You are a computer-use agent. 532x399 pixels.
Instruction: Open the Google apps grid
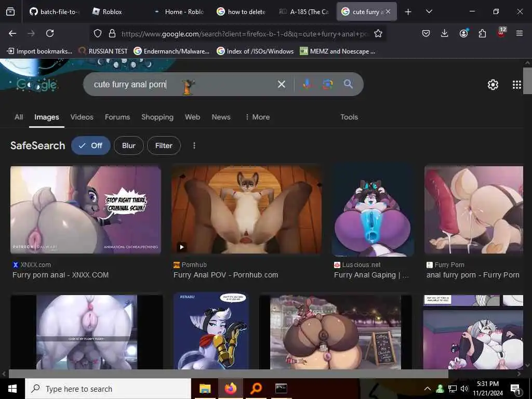(x=517, y=85)
